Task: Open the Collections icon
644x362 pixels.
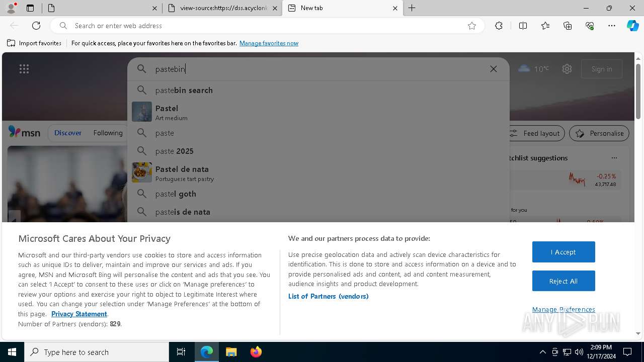Action: [x=568, y=26]
